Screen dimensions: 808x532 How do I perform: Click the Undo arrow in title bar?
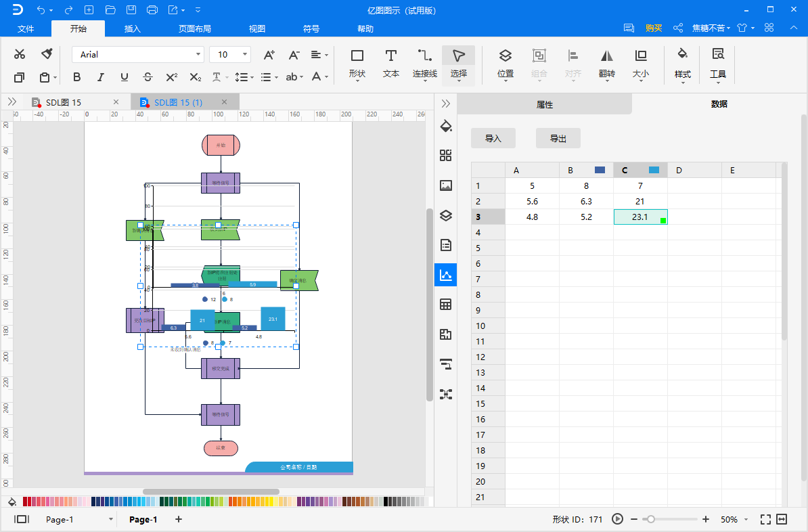41,9
